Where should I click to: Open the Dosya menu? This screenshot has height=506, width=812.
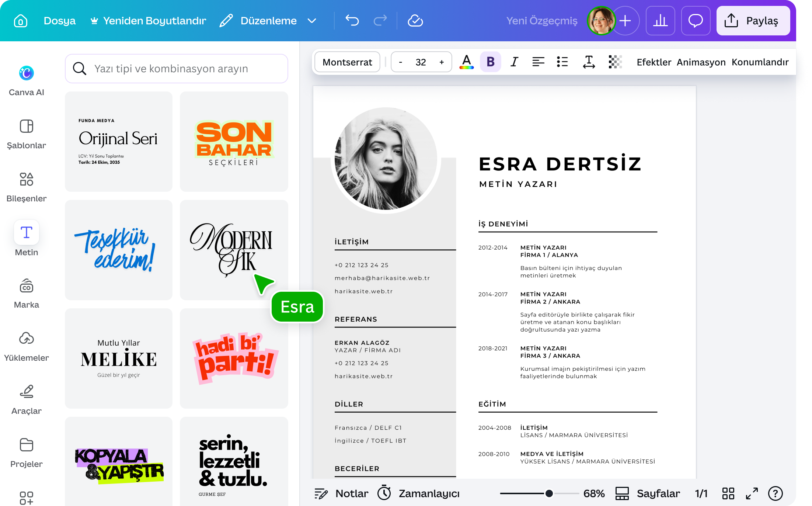(x=59, y=21)
